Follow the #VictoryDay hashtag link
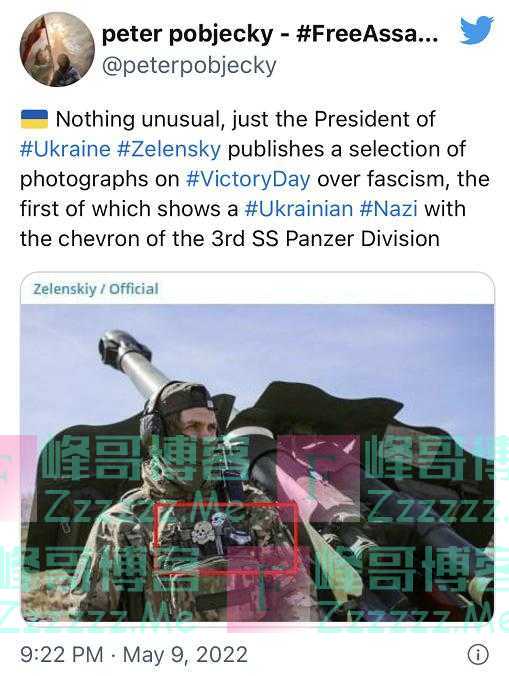This screenshot has width=509, height=676. [248, 179]
